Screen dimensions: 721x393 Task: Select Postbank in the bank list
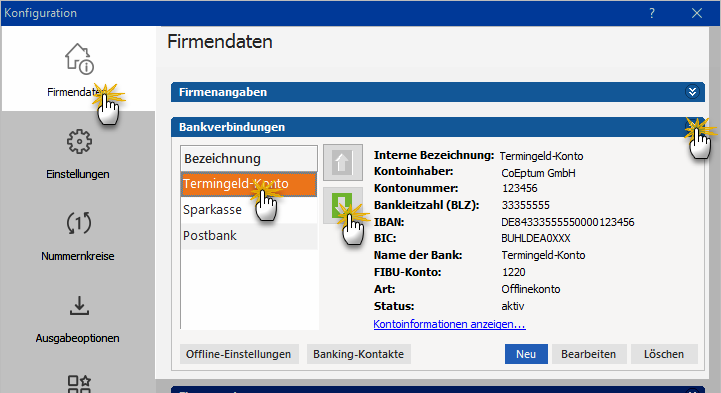(x=249, y=236)
